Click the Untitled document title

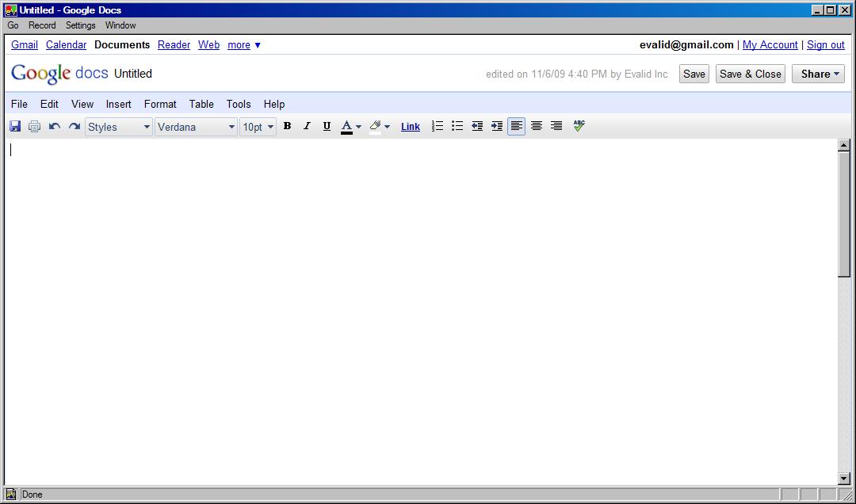point(132,74)
